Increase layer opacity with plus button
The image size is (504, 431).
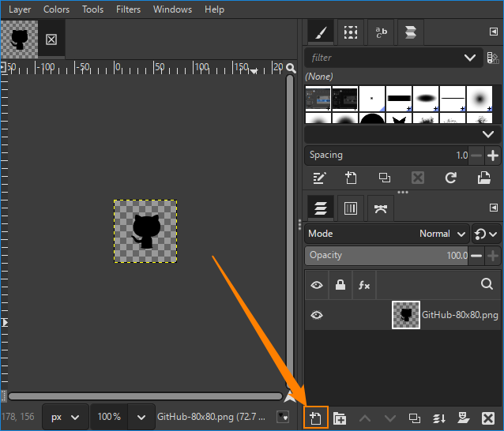click(x=493, y=256)
